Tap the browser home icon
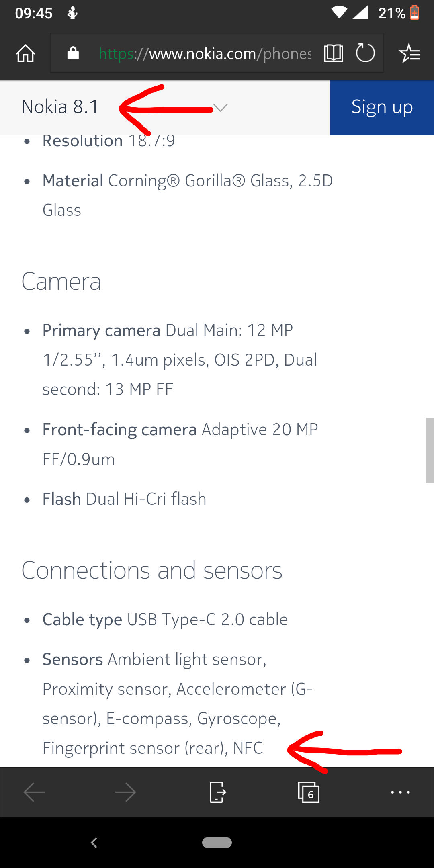The width and height of the screenshot is (434, 868). 25,53
